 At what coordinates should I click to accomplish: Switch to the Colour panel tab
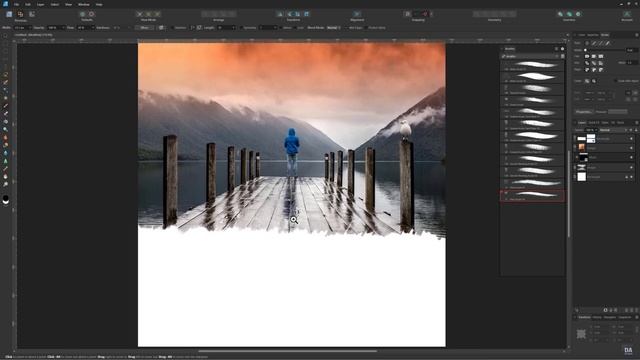coord(581,35)
